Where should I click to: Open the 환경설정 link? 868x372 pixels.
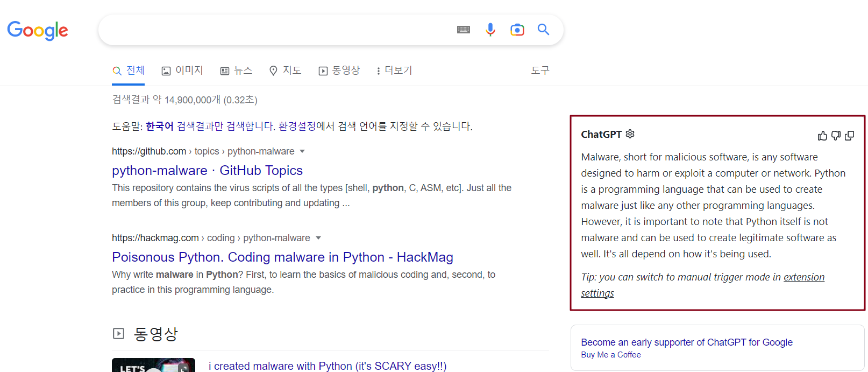pyautogui.click(x=297, y=126)
